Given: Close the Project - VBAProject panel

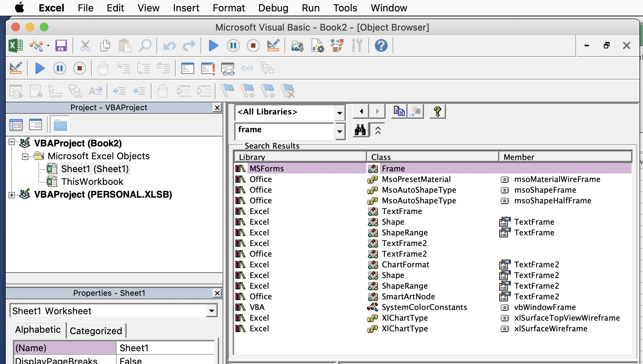Looking at the screenshot, I should [x=217, y=108].
